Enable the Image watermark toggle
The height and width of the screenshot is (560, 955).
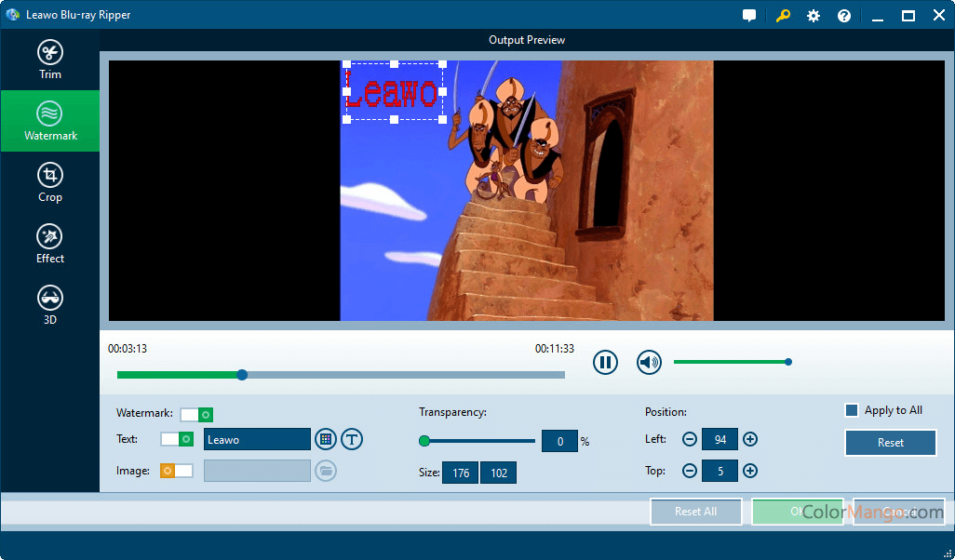[177, 471]
